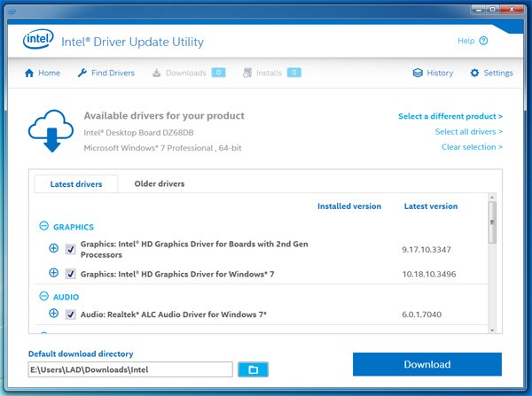Browse for download folder with folder button
Image resolution: width=532 pixels, height=396 pixels.
[253, 369]
